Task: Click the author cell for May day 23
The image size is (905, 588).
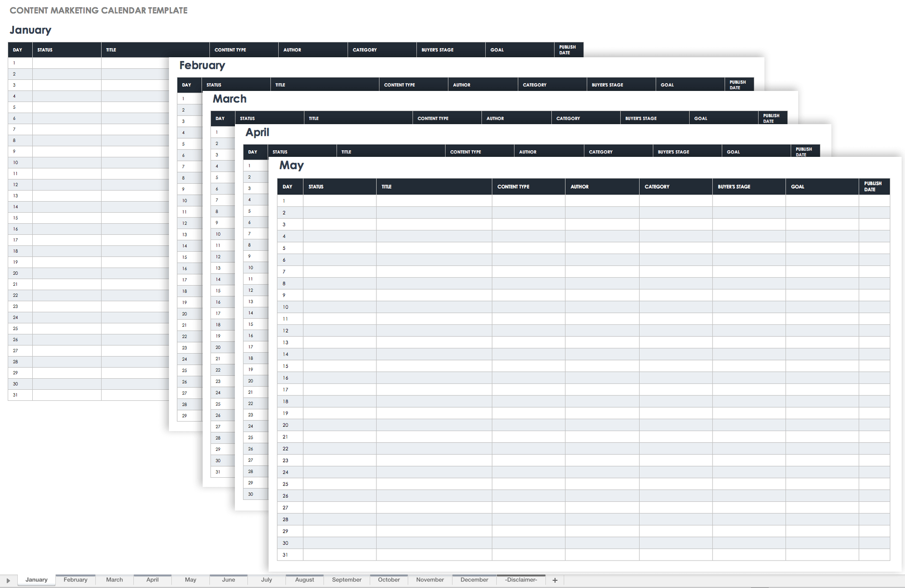Action: 602,460
